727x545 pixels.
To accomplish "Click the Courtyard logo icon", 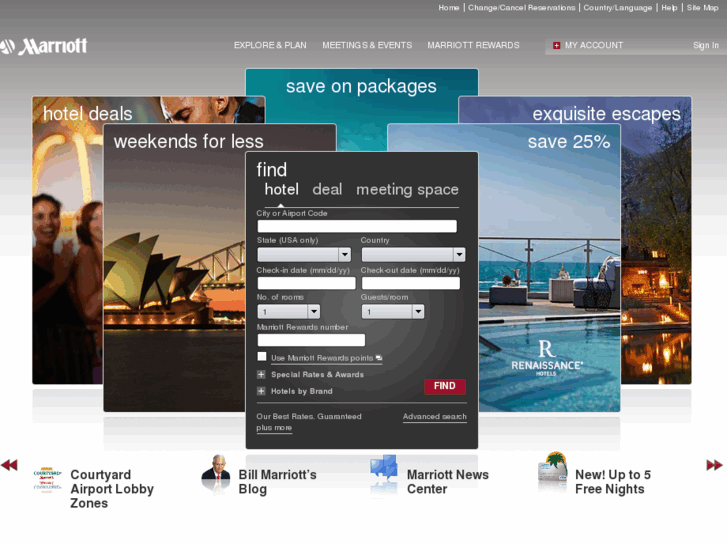I will click(47, 479).
